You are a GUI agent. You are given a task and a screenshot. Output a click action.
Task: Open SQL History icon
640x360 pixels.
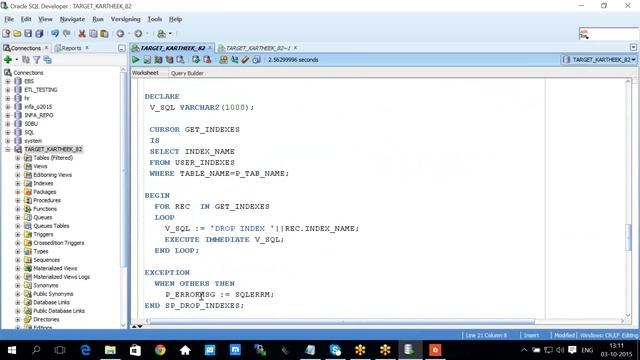coord(256,60)
